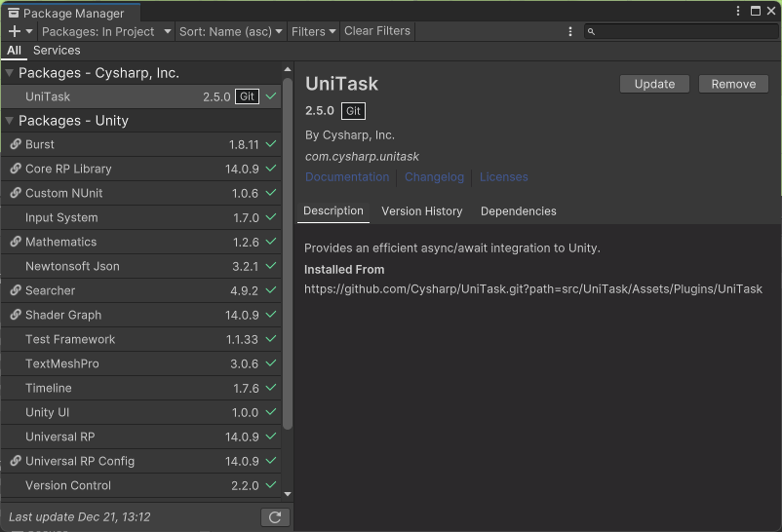
Task: Open the Packages: In Project dropdown
Action: 106,31
